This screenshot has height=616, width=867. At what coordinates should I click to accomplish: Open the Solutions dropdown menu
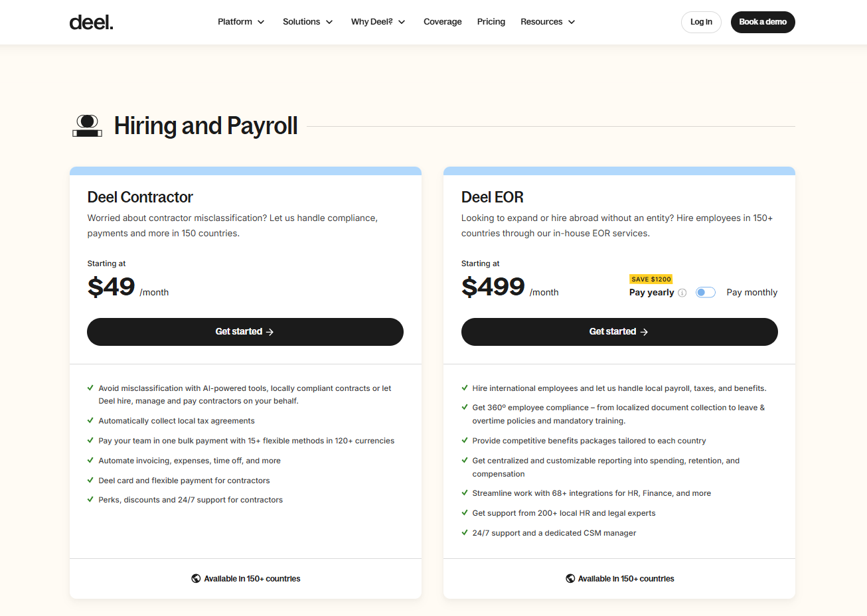point(307,22)
